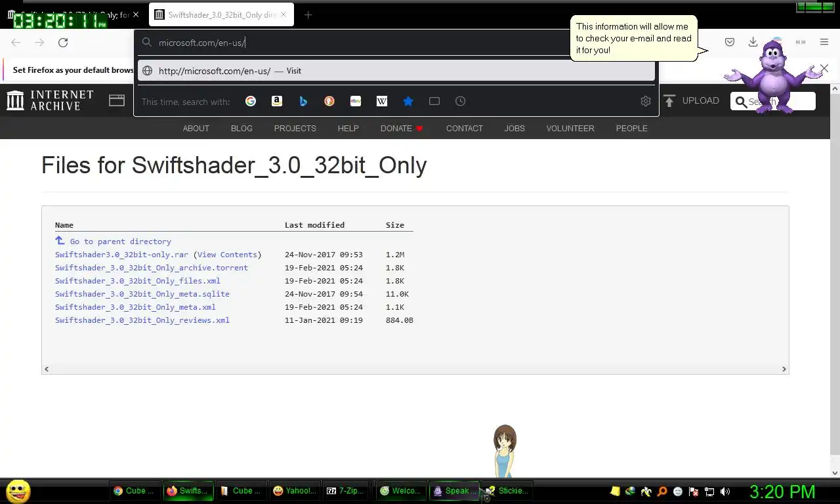840x504 pixels.
Task: Open search settings gear in urlbar
Action: (646, 101)
